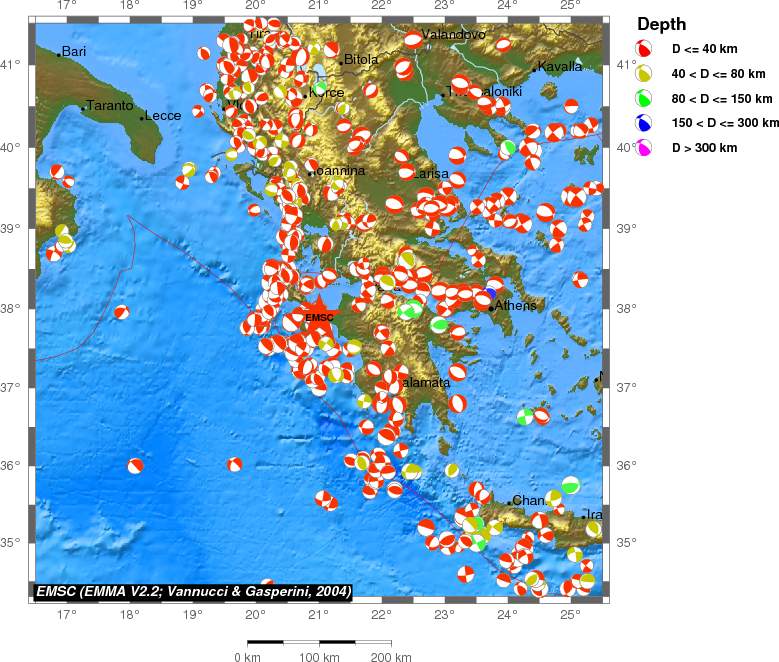Select the Bari city label
The height and width of the screenshot is (662, 779).
point(74,51)
